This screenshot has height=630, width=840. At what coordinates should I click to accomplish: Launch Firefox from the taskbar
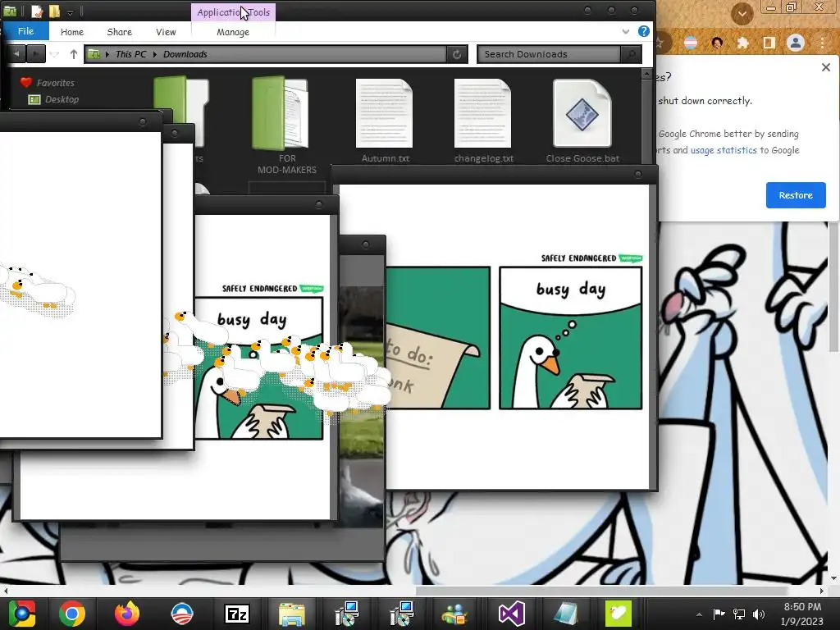click(127, 614)
